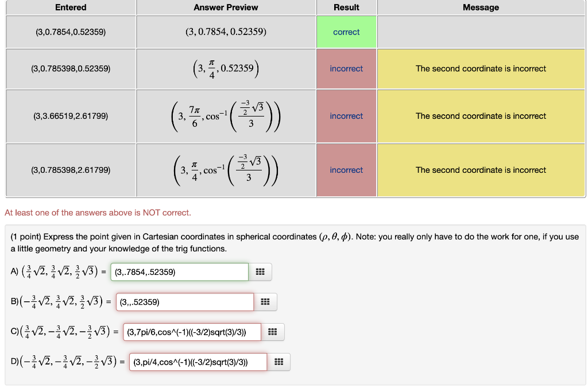Click the preview showing 7pi/6
The image size is (588, 392).
point(226,116)
